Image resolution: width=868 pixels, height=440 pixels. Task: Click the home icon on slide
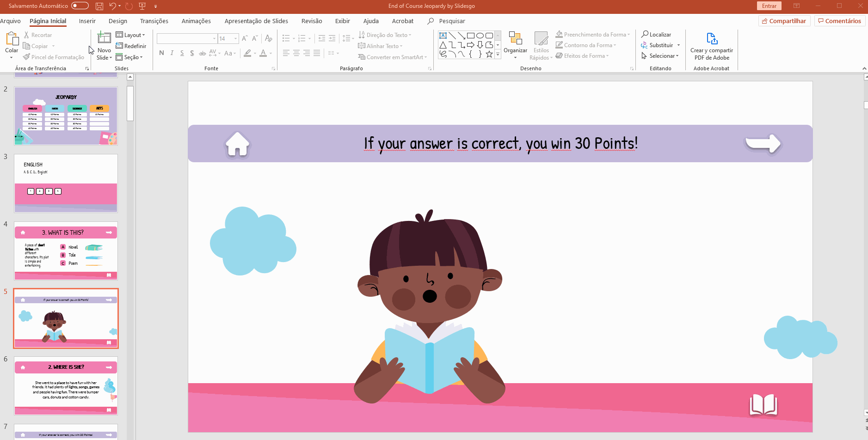237,144
